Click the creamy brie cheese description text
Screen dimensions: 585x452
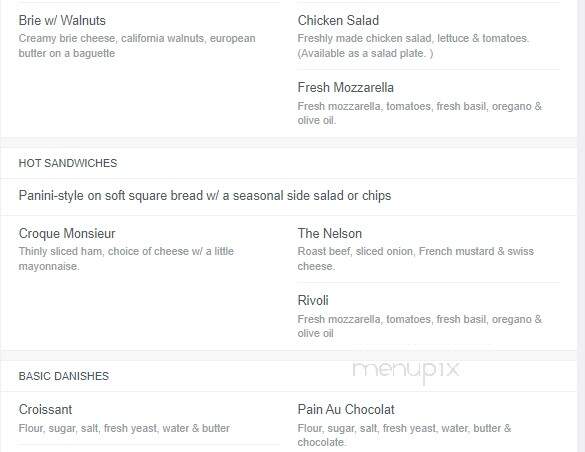[137, 45]
